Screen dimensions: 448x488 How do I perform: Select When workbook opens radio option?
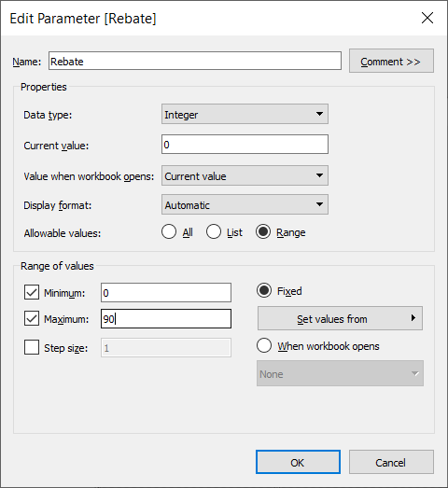pyautogui.click(x=264, y=346)
